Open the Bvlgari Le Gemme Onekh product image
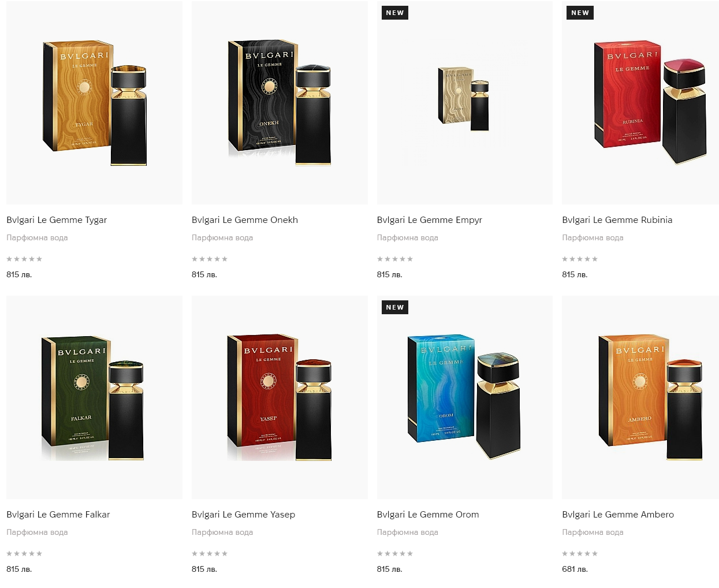Viewport: 719px width, 588px height. (x=280, y=102)
